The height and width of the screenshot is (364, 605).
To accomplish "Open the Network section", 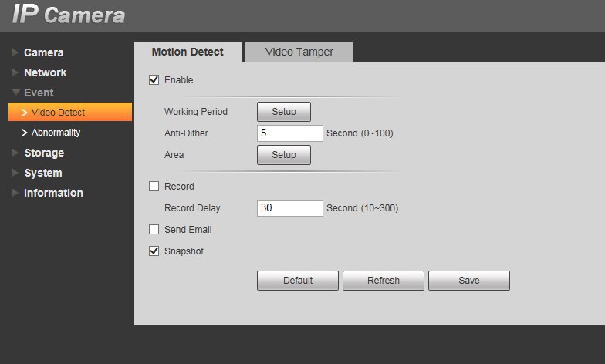I will [45, 72].
